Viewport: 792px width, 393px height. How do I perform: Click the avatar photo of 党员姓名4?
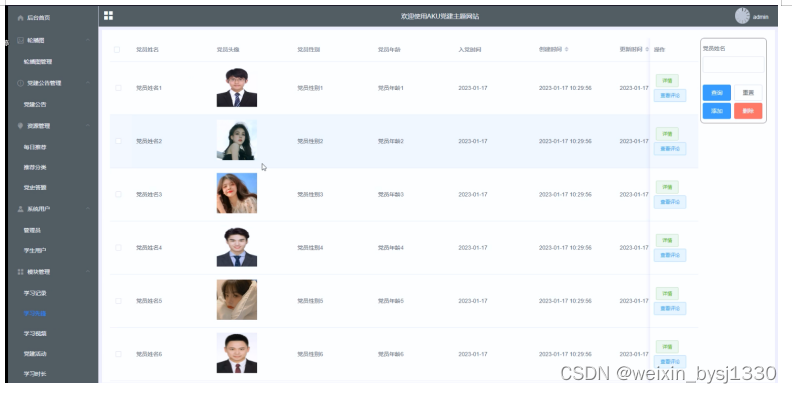[x=237, y=247]
